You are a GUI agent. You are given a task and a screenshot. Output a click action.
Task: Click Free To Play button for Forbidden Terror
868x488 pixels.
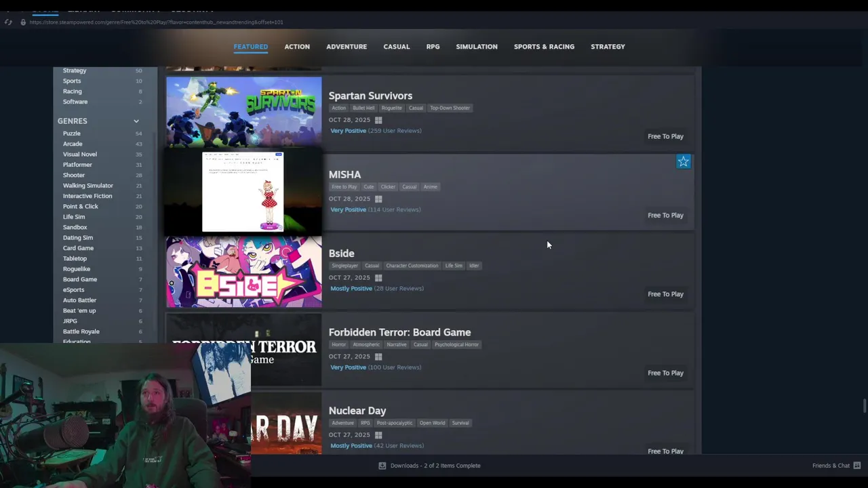pos(665,373)
